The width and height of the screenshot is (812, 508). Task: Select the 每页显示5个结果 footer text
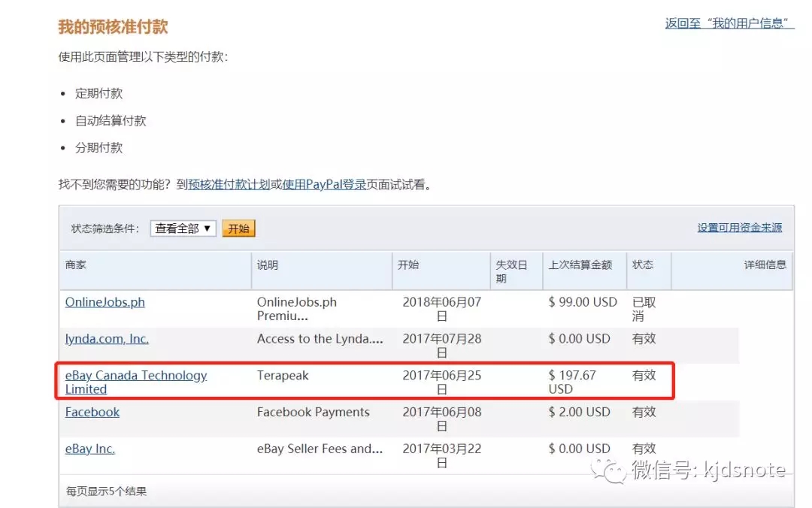pos(106,491)
